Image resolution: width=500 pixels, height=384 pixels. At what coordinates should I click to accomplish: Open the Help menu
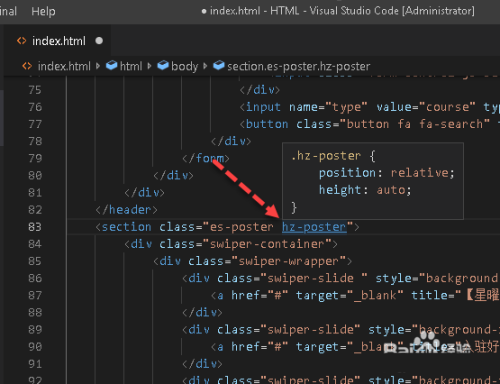click(x=43, y=11)
